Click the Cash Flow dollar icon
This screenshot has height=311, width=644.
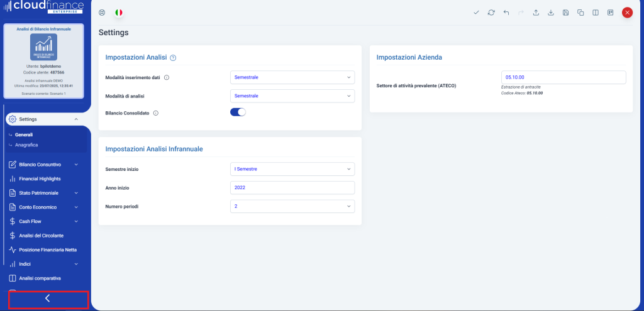[x=13, y=222]
